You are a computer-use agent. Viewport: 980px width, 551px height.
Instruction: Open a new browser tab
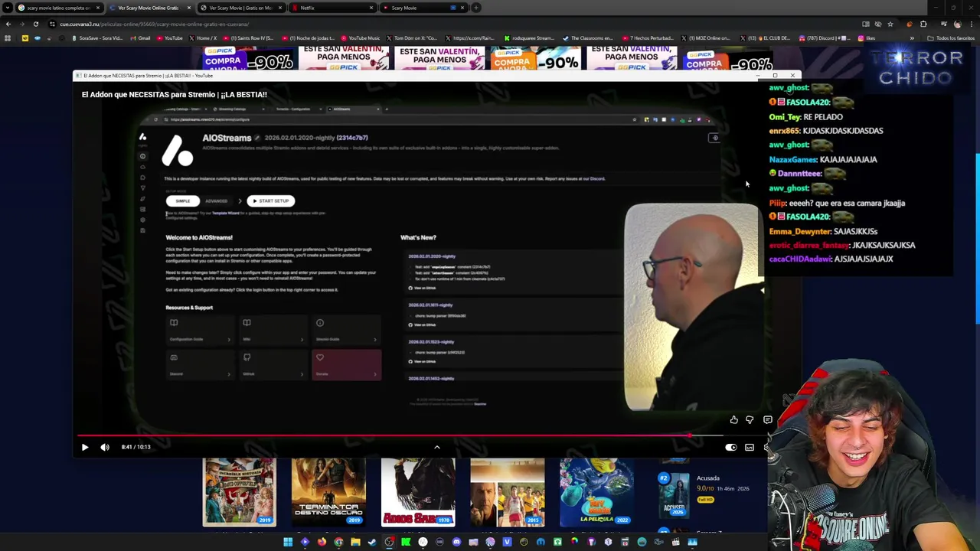476,8
